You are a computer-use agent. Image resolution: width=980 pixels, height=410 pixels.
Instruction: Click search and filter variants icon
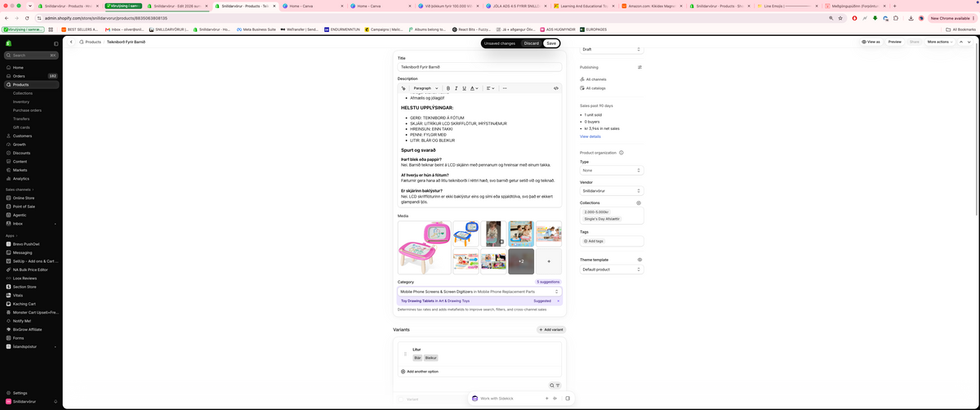pos(554,385)
